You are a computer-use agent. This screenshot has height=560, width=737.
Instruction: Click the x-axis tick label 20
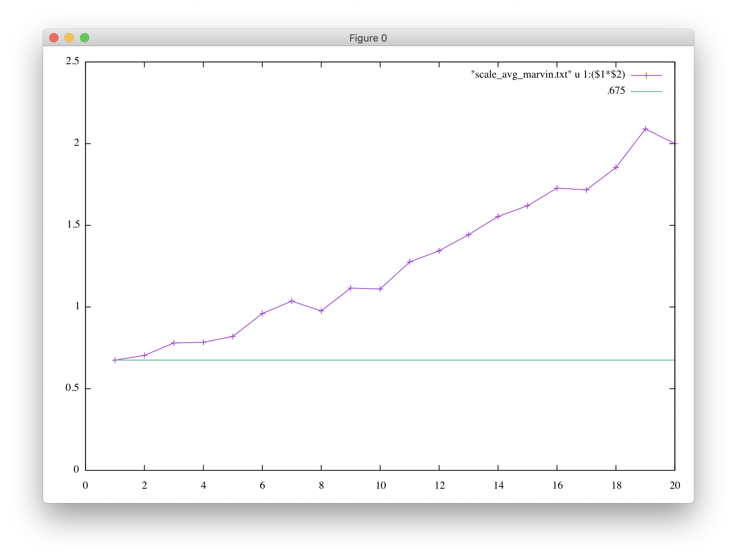tap(675, 485)
